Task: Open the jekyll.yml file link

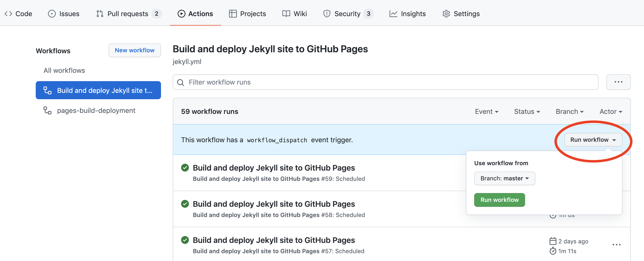Action: 187,62
